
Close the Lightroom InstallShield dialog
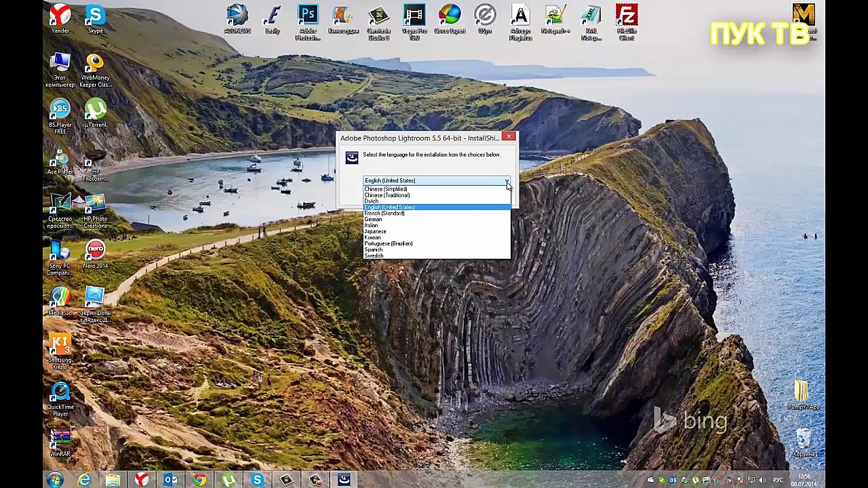[x=509, y=137]
